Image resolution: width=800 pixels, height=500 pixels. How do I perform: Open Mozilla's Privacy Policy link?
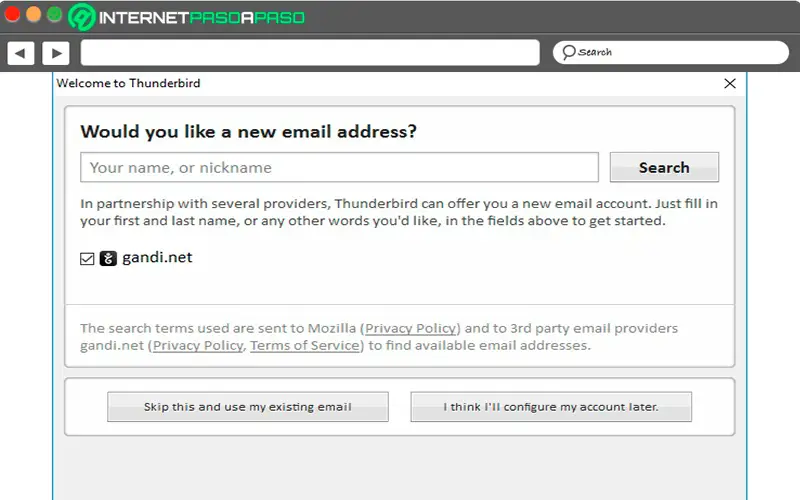(411, 328)
